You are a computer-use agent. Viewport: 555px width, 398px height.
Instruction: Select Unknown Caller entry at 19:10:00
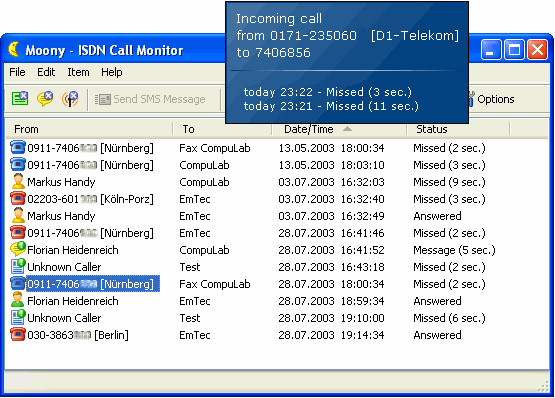pyautogui.click(x=64, y=318)
